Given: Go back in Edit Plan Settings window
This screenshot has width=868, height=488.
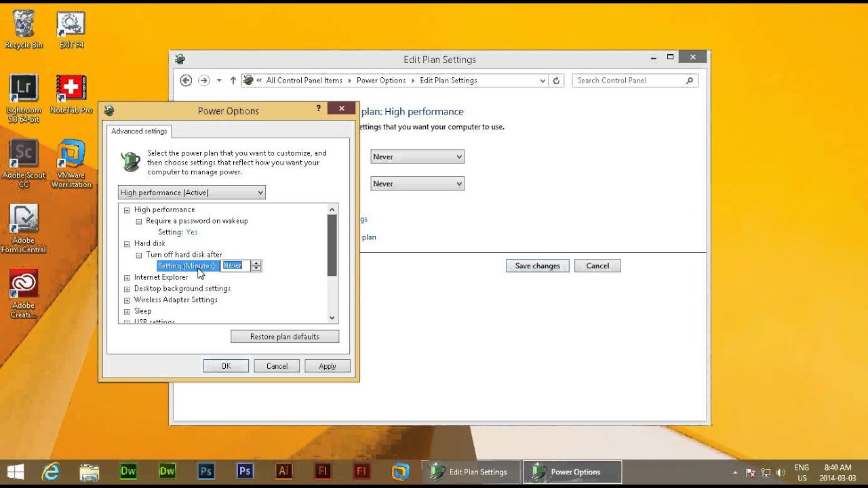Looking at the screenshot, I should pyautogui.click(x=186, y=80).
